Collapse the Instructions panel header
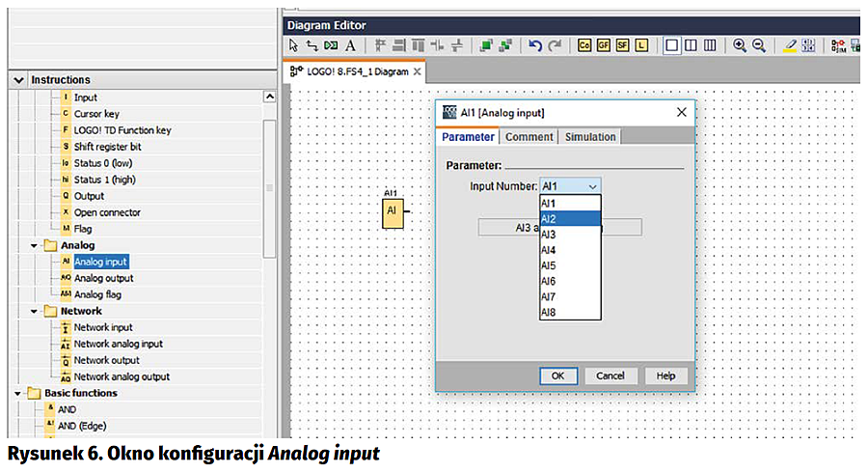 coord(19,80)
